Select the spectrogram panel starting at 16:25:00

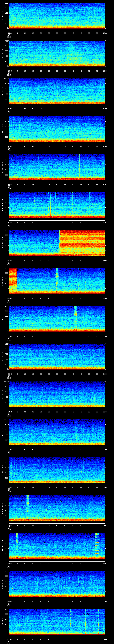pyautogui.click(x=57, y=432)
